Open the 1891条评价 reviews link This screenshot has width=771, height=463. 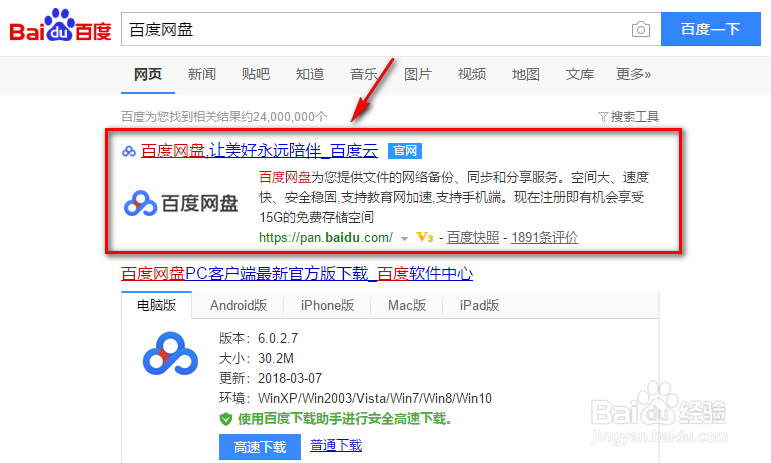point(544,237)
